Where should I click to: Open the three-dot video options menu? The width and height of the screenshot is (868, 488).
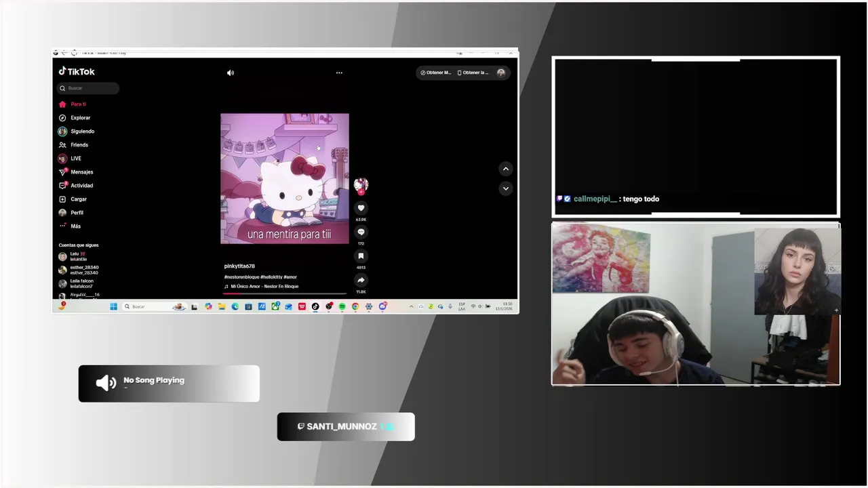tap(339, 73)
